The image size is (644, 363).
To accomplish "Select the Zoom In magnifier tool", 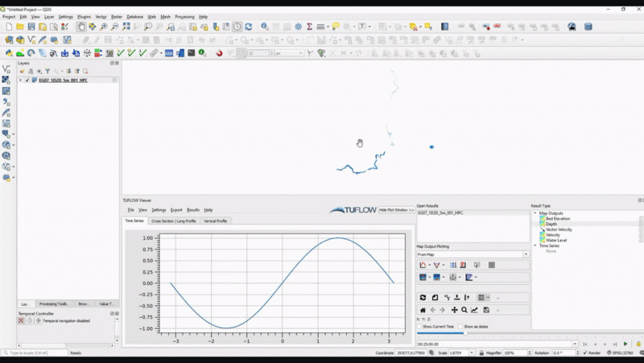I will (104, 27).
